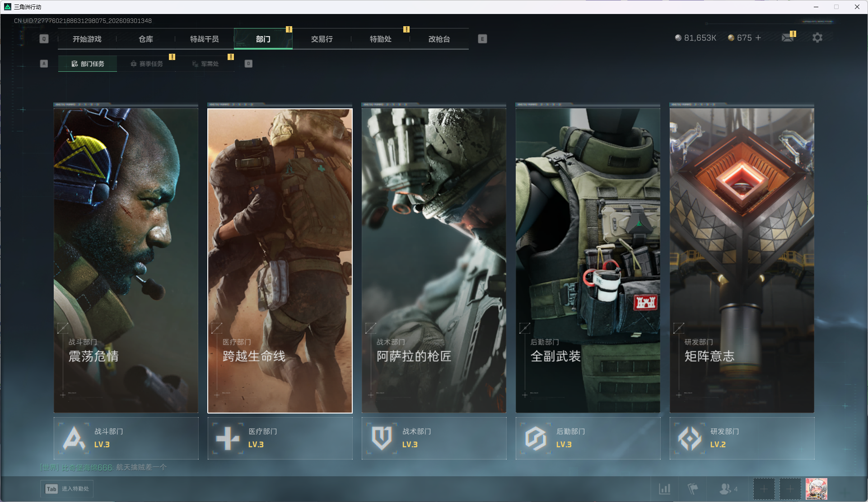This screenshot has width=868, height=502.
Task: Open the friends list icon showing 4
Action: pos(728,489)
